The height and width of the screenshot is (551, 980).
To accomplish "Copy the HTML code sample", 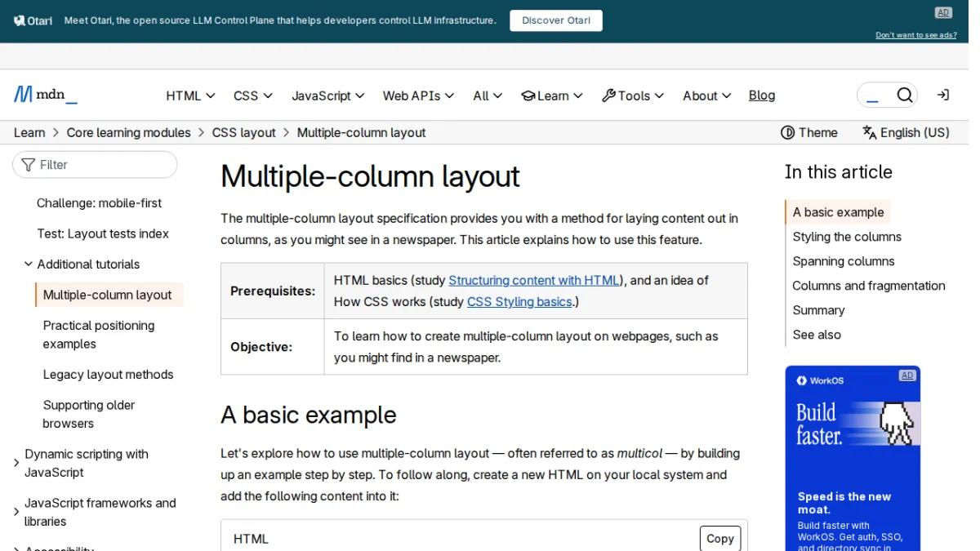I will coord(720,539).
